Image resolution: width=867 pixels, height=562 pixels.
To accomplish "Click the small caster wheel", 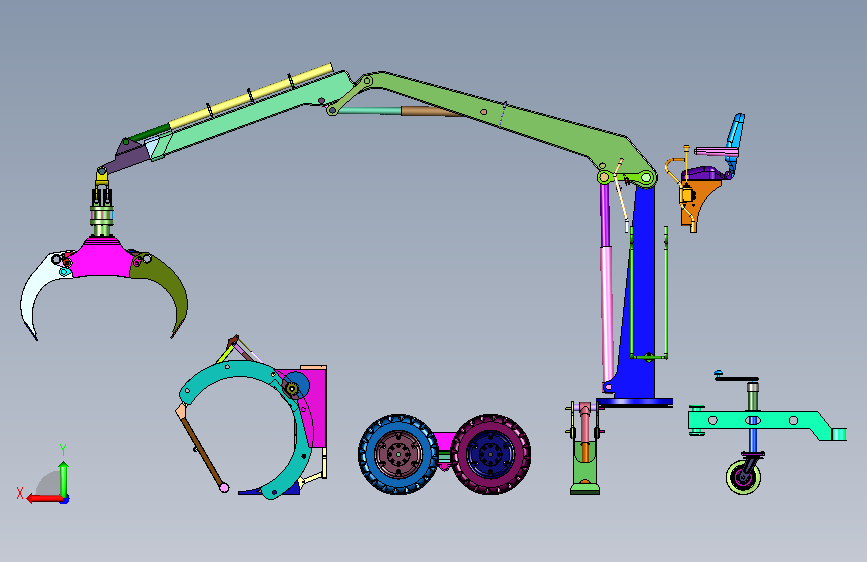I will pyautogui.click(x=743, y=477).
